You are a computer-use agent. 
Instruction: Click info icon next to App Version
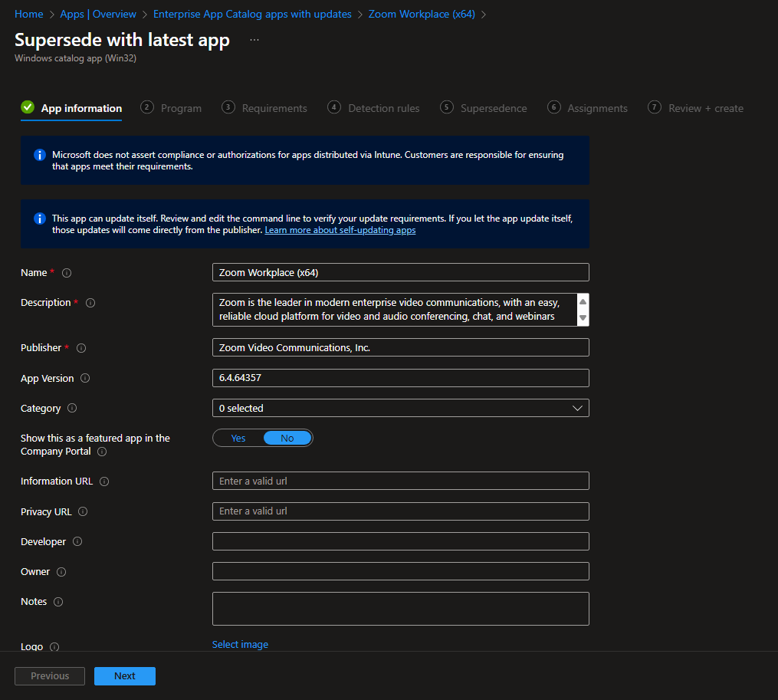click(85, 378)
